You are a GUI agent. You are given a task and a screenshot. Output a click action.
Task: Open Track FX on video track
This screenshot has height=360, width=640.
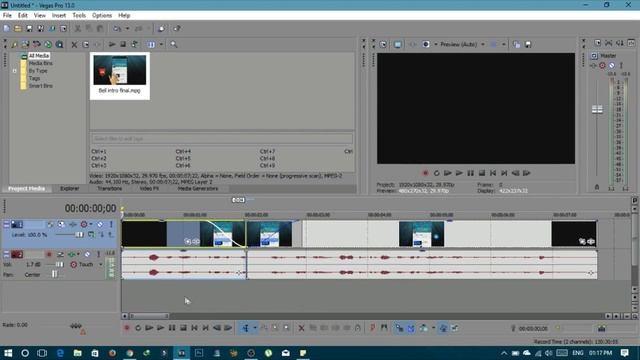pos(73,224)
